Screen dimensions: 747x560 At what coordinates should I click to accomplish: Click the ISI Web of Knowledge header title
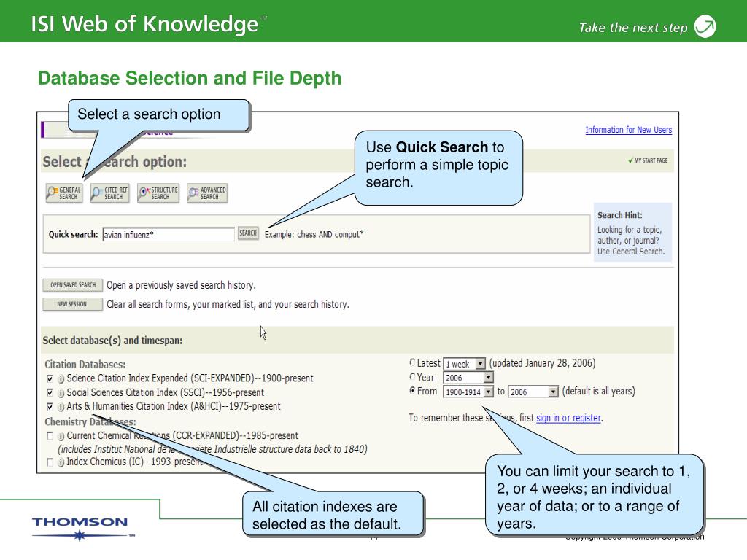pos(144,24)
